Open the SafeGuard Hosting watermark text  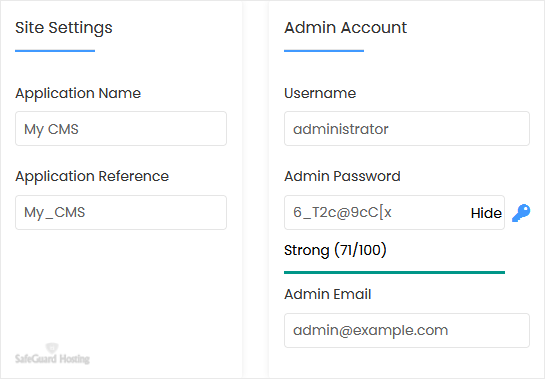click(x=52, y=358)
